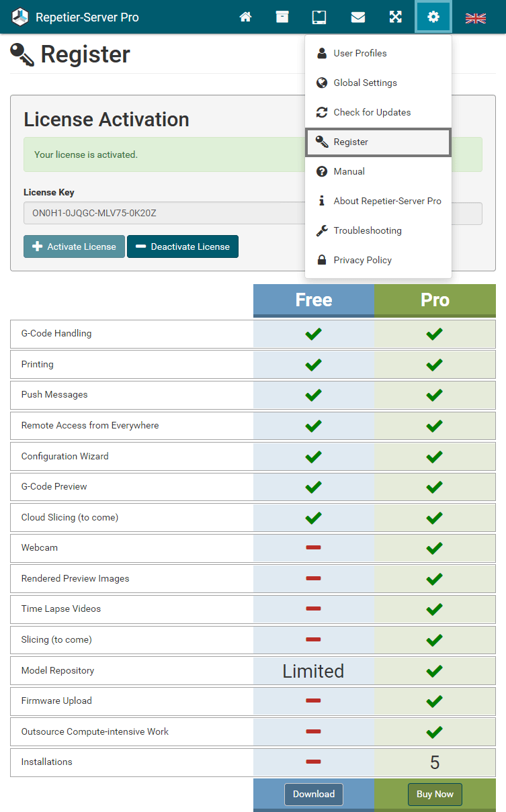Toggle fullscreen with the expand arrows icon
This screenshot has height=812, width=506.
[x=396, y=17]
